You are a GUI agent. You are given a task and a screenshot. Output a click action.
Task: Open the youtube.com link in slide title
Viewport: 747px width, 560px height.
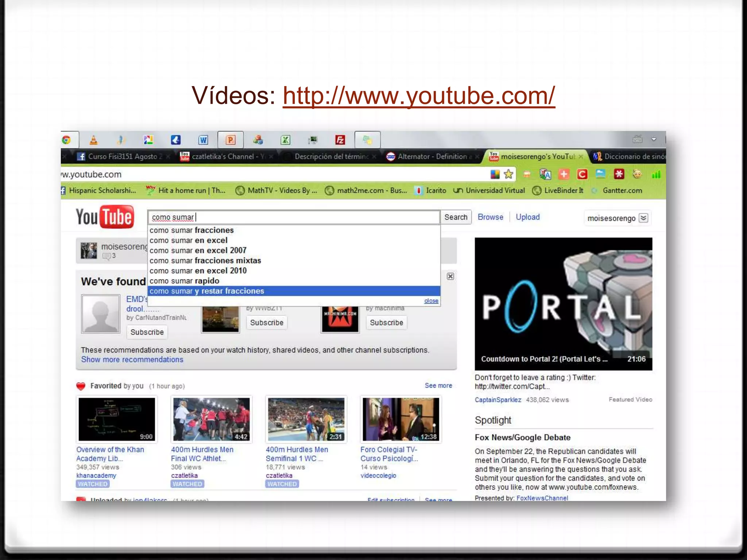(419, 96)
